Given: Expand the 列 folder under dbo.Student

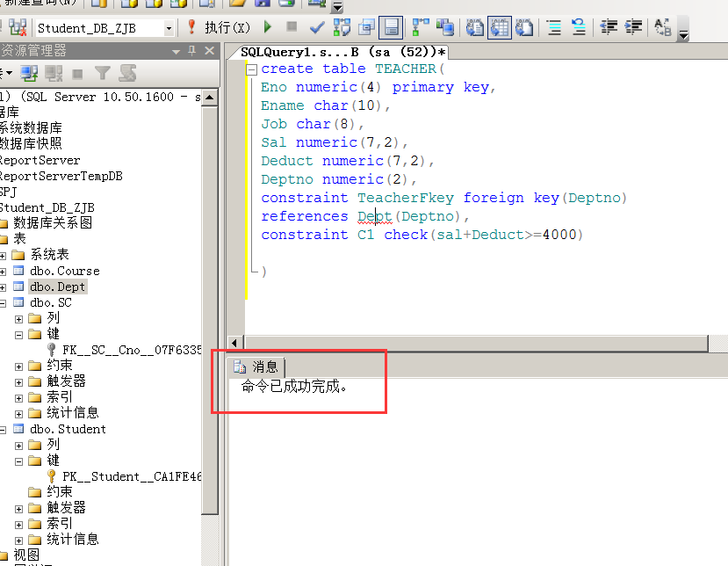Looking at the screenshot, I should pos(18,446).
